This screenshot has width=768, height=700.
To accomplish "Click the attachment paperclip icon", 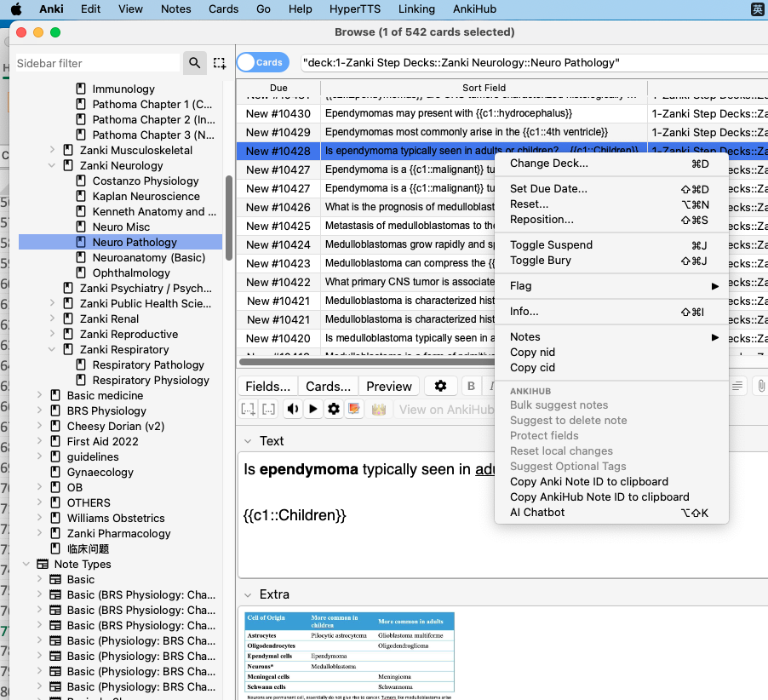I will (761, 386).
